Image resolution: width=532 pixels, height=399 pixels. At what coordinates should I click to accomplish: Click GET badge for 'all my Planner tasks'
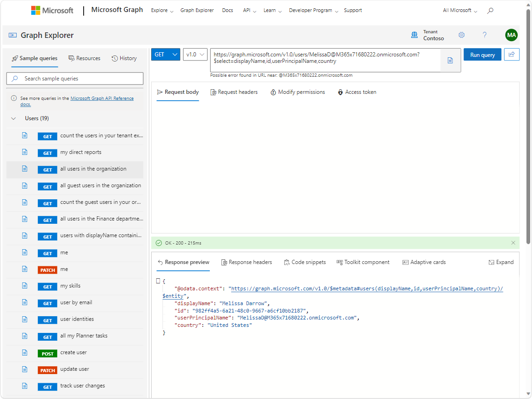point(48,337)
